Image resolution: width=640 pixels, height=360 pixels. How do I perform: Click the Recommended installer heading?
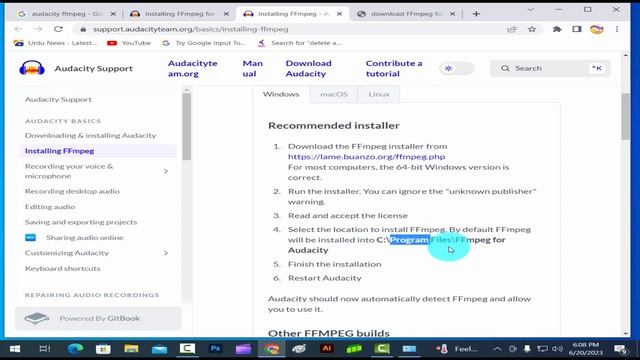click(x=333, y=125)
